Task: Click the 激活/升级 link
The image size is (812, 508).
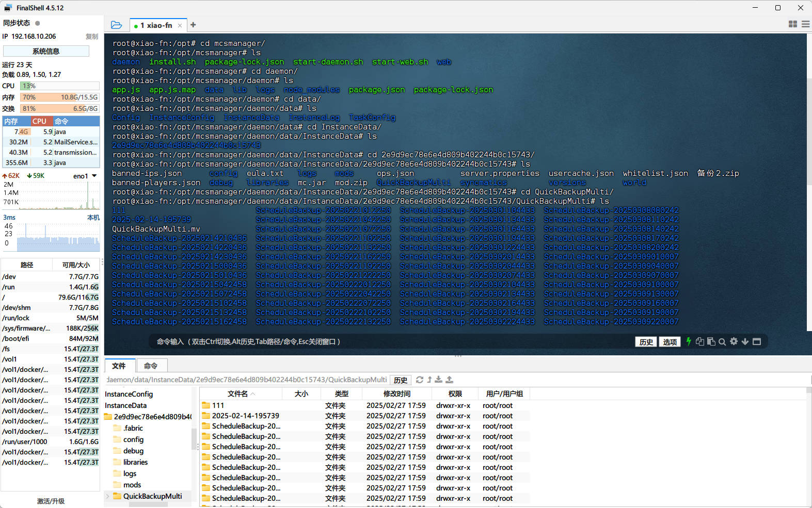Action: [x=51, y=501]
